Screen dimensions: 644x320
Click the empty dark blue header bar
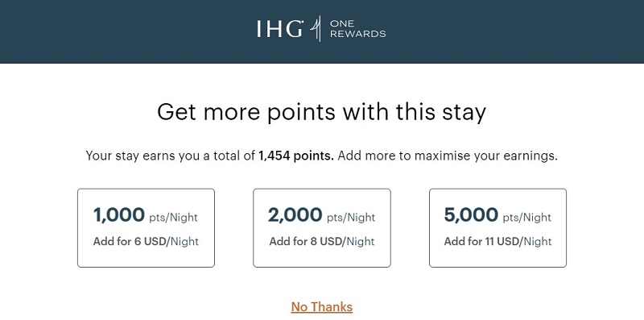click(x=123, y=31)
